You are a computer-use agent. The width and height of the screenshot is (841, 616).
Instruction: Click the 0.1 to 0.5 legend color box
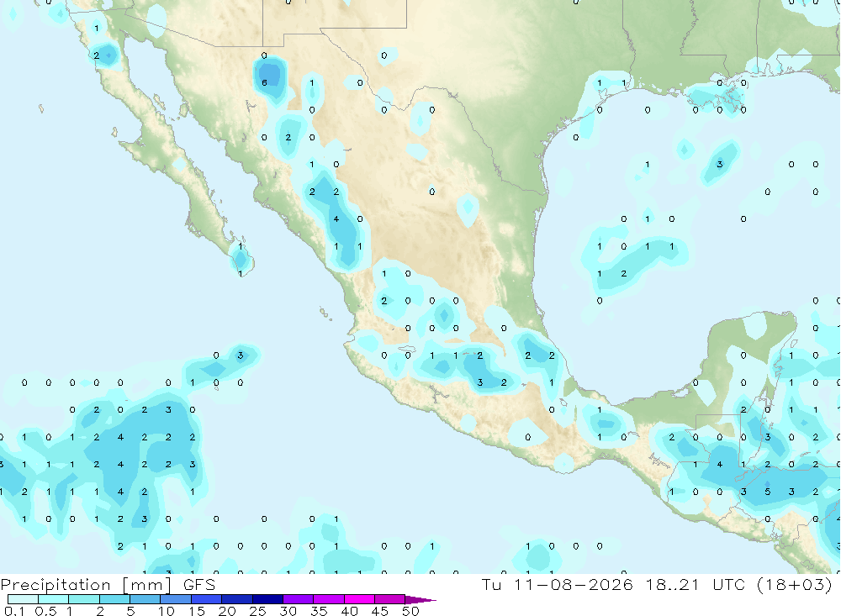tap(23, 599)
